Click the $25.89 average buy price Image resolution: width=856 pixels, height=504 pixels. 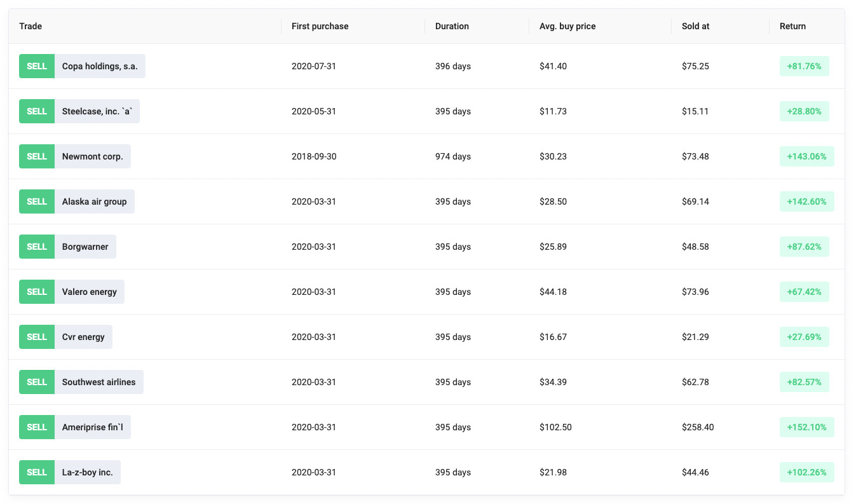[553, 247]
